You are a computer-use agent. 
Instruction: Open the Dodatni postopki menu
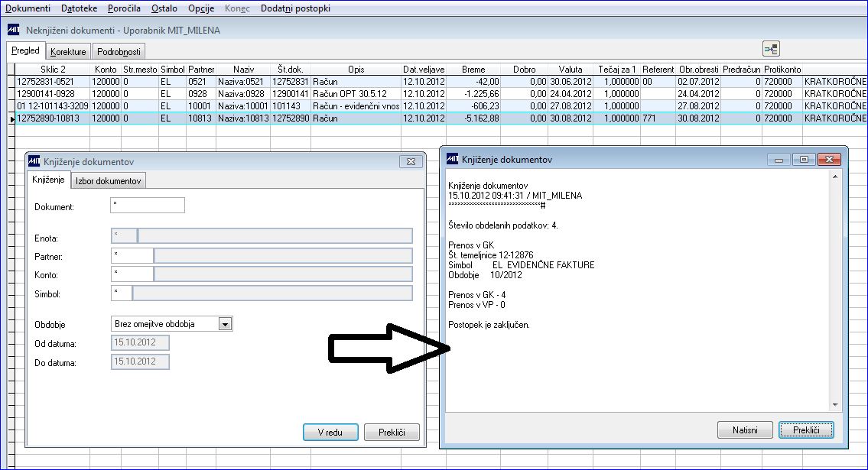coord(296,8)
